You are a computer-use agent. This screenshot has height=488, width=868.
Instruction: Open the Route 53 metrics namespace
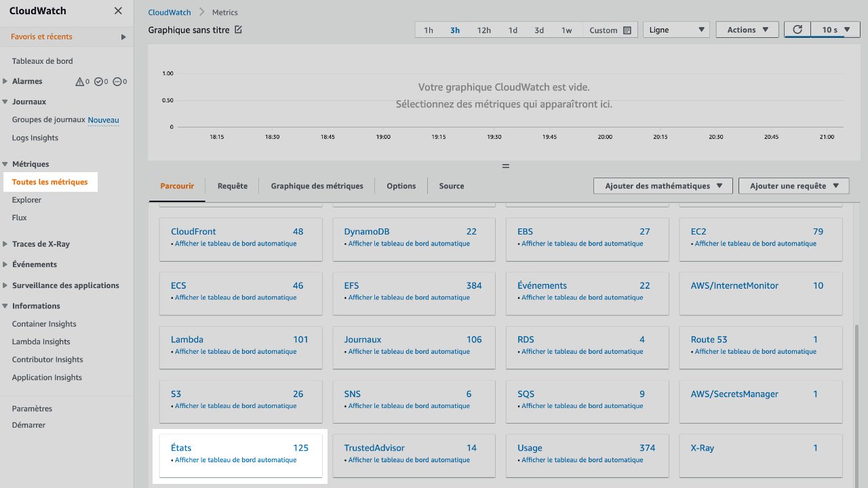709,340
